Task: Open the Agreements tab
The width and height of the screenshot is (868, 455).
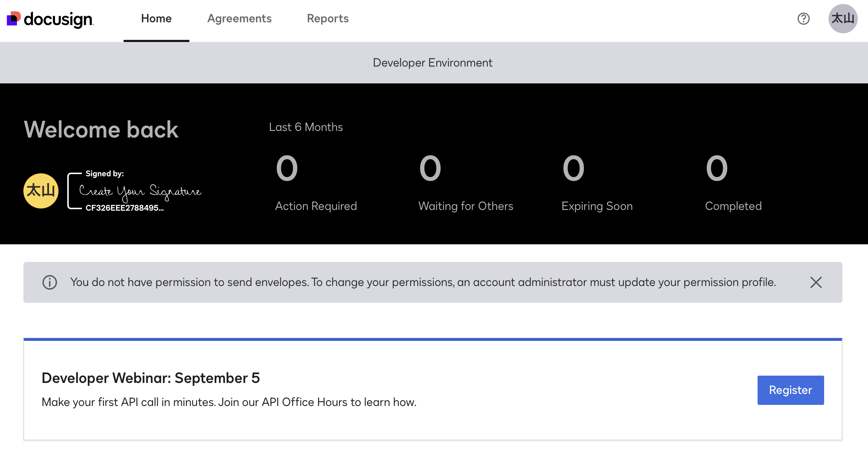Action: click(239, 19)
